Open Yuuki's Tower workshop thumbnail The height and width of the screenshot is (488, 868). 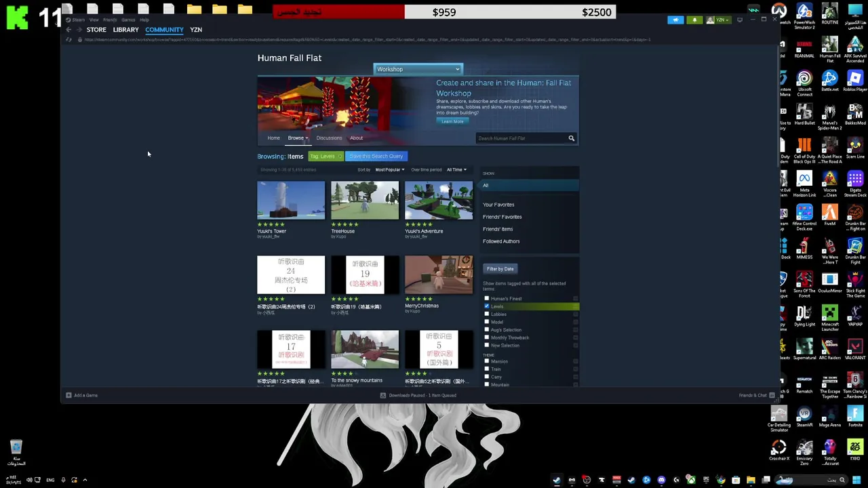291,200
